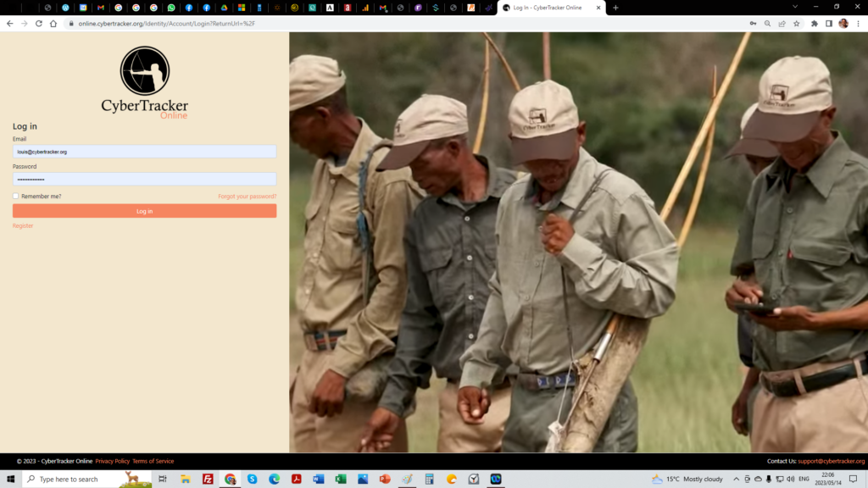The image size is (868, 488).
Task: Toggle the browser side panel icon
Action: 829,24
